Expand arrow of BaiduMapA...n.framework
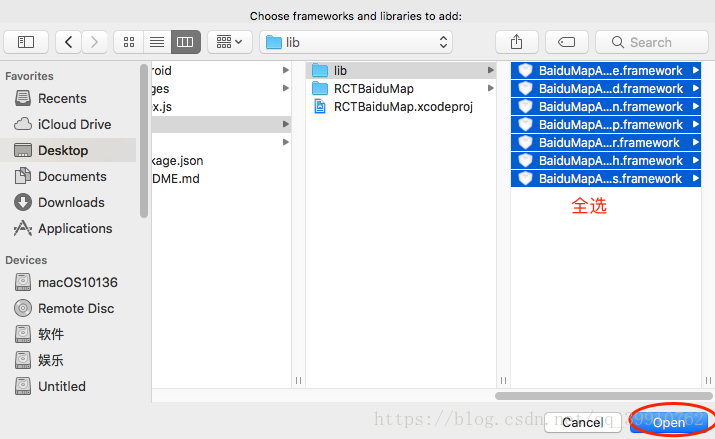This screenshot has width=715, height=439. (695, 106)
